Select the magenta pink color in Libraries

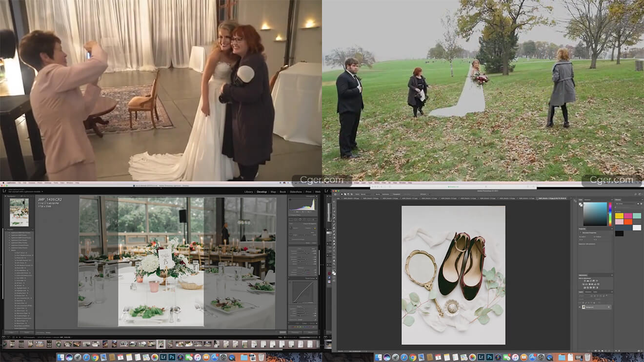[x=628, y=215]
